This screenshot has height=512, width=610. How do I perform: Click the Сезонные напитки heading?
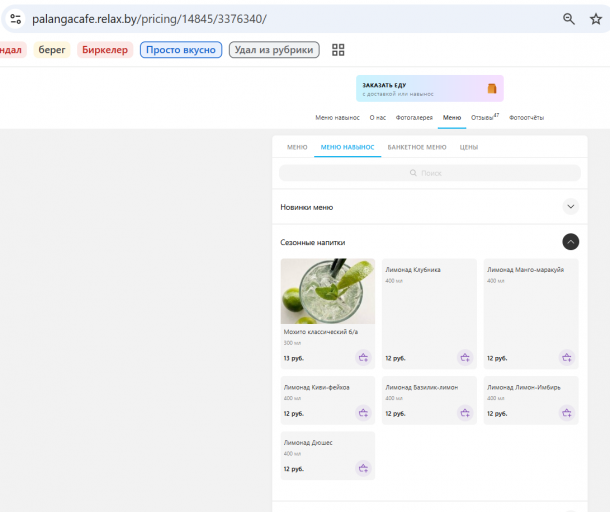point(312,242)
